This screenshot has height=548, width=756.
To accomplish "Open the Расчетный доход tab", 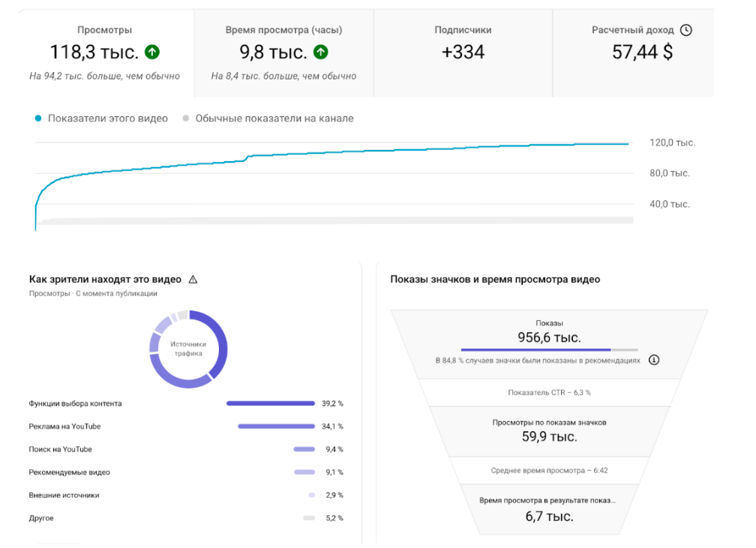I will click(x=641, y=52).
